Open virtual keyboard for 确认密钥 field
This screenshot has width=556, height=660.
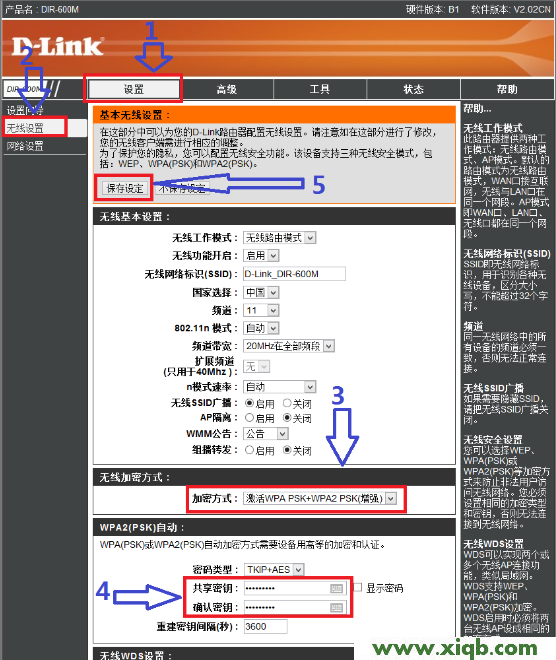click(336, 607)
